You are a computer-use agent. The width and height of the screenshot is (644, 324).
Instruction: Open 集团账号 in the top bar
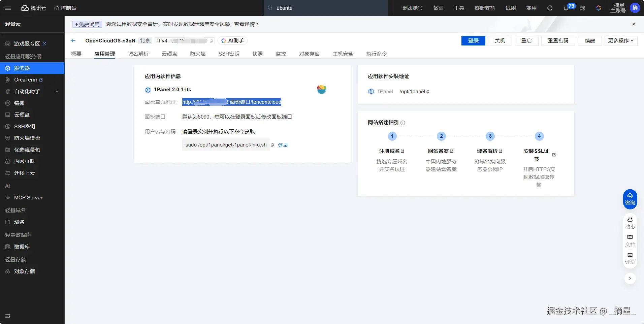(x=412, y=8)
